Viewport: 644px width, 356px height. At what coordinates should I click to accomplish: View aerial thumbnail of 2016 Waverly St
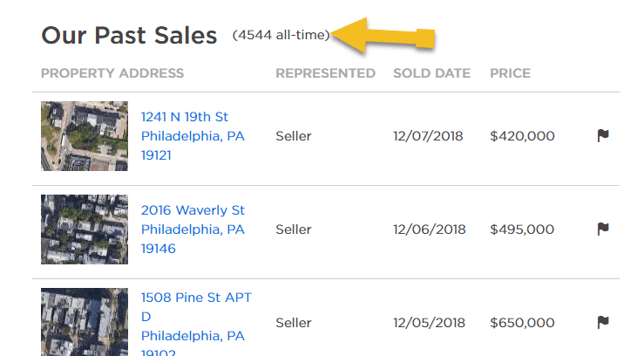coord(85,229)
